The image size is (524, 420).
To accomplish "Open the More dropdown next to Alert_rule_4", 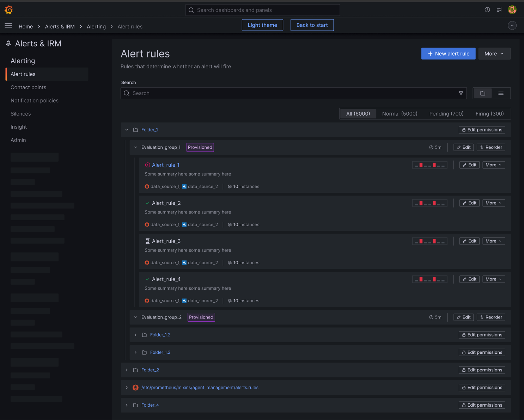I will 493,279.
